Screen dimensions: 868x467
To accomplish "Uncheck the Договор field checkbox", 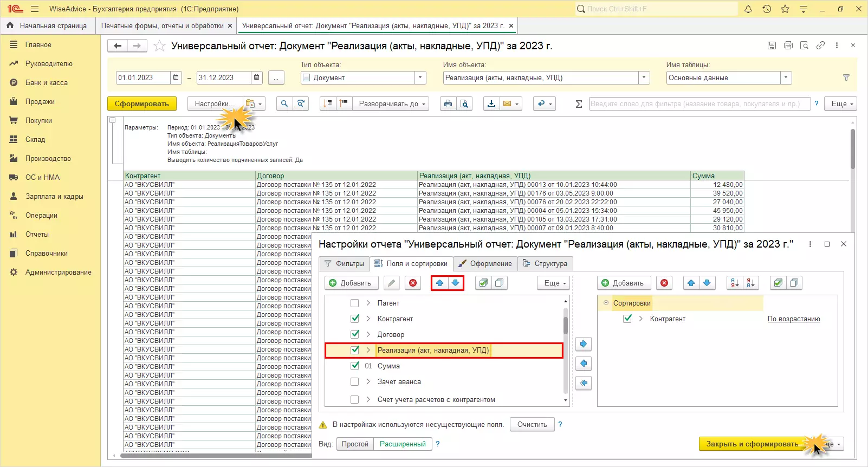I will tap(355, 334).
